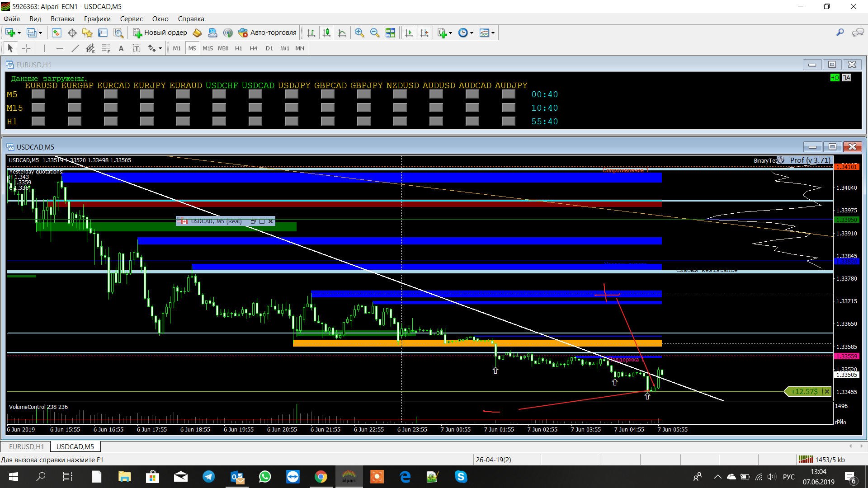Close the +12.57$ profit label

tap(827, 391)
